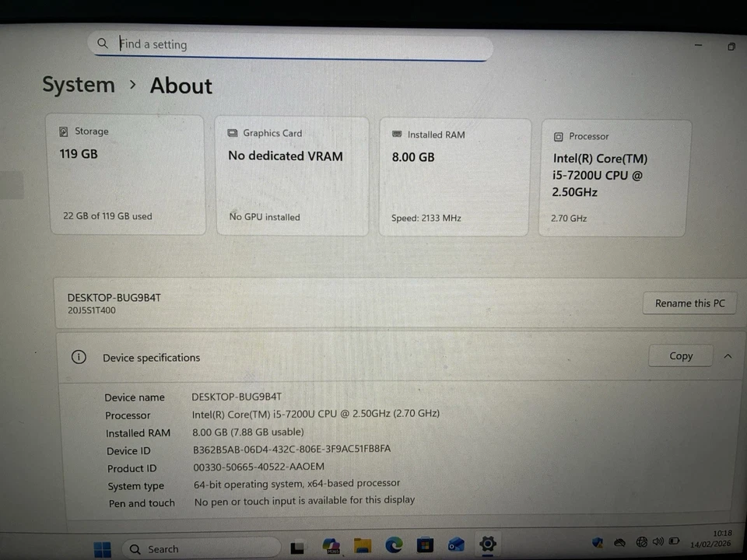The width and height of the screenshot is (747, 560).
Task: Open network status tray icon
Action: tap(642, 542)
